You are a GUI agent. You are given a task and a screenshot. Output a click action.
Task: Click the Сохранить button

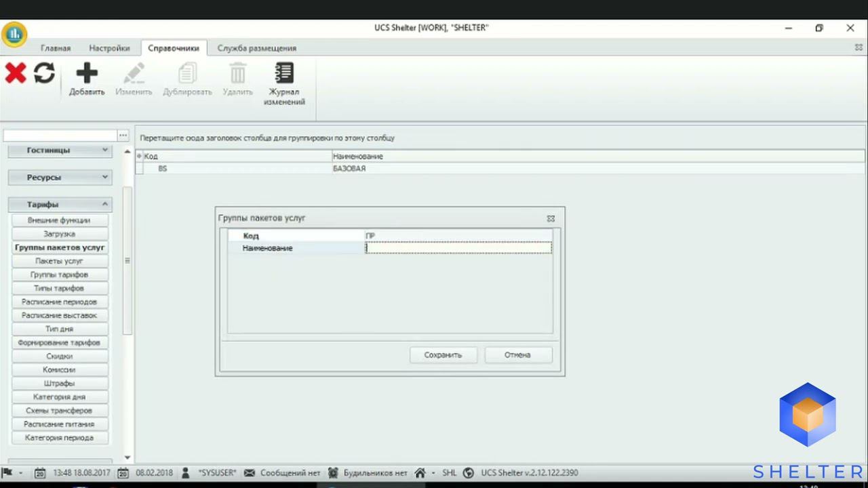pos(443,355)
